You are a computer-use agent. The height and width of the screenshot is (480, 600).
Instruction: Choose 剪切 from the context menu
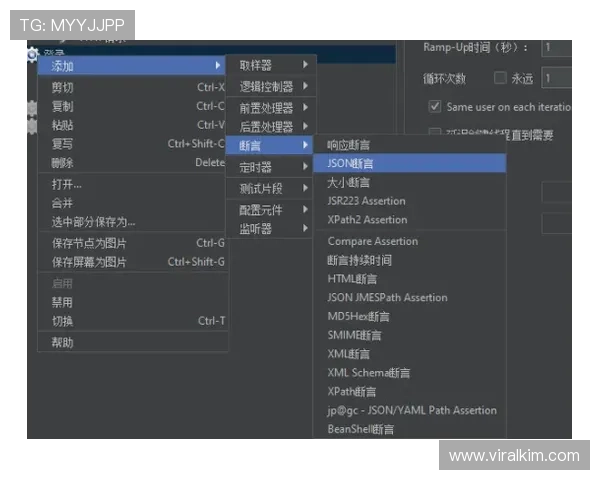pos(132,88)
